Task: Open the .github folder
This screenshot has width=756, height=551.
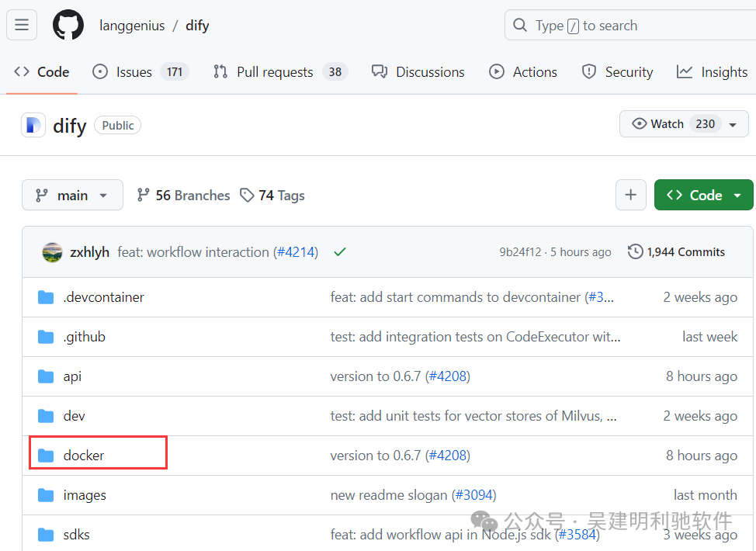Action: point(84,337)
